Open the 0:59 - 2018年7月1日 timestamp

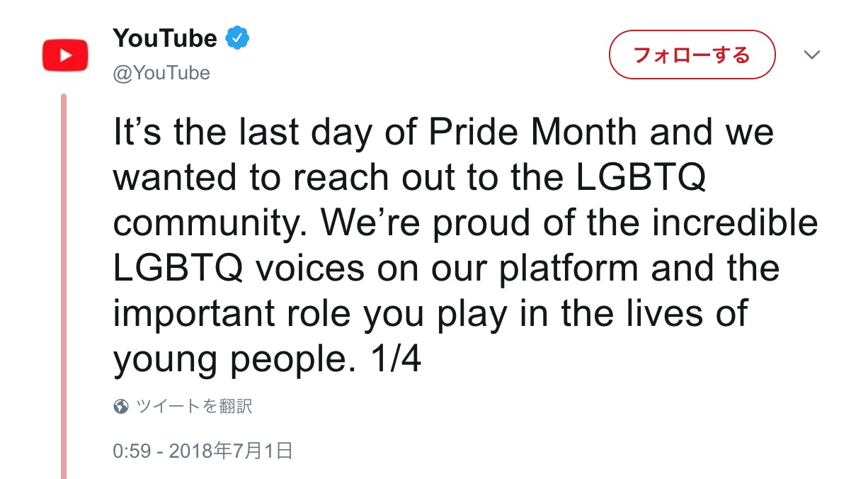click(x=203, y=451)
